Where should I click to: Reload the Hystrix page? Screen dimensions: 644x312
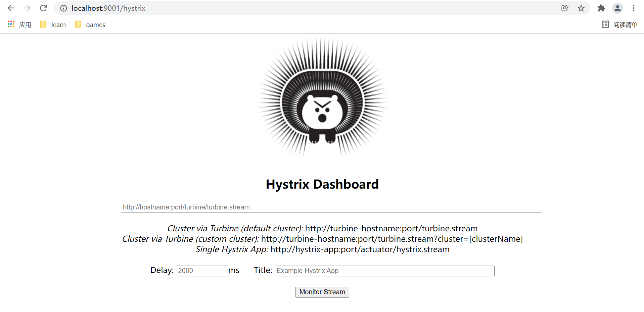(x=43, y=8)
